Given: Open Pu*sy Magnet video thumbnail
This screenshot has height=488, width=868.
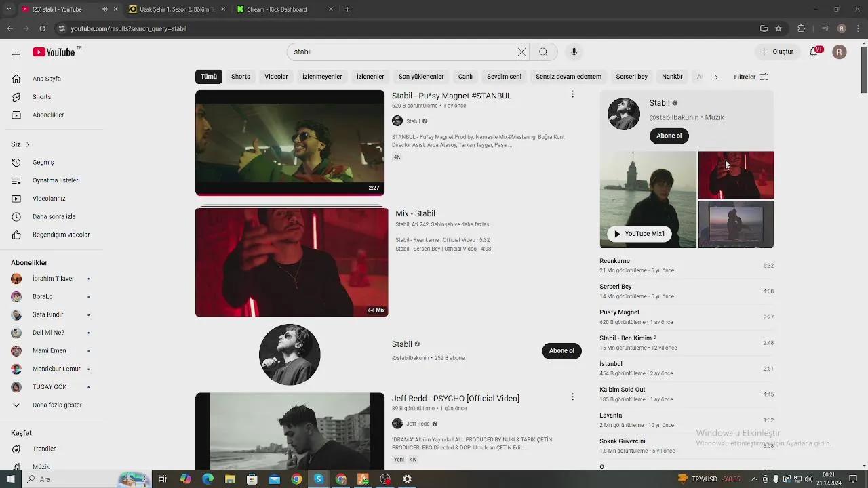Looking at the screenshot, I should 290,142.
